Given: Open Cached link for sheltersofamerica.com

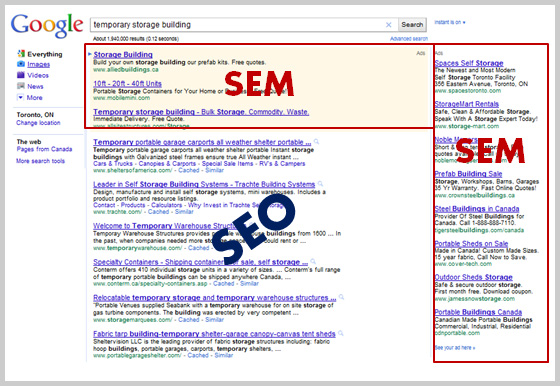Looking at the screenshot, I should (x=189, y=170).
